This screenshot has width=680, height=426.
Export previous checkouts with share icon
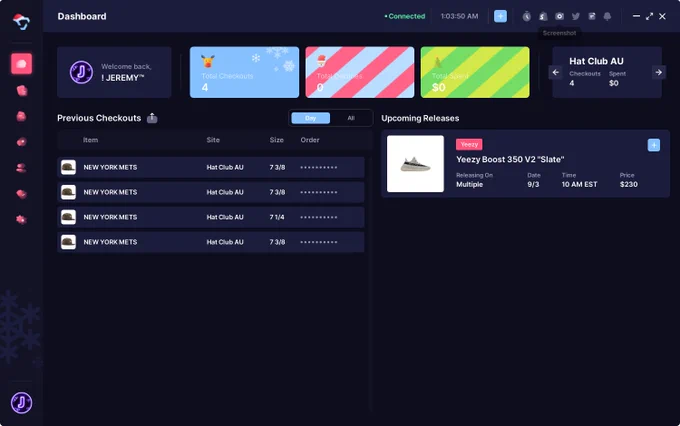152,118
